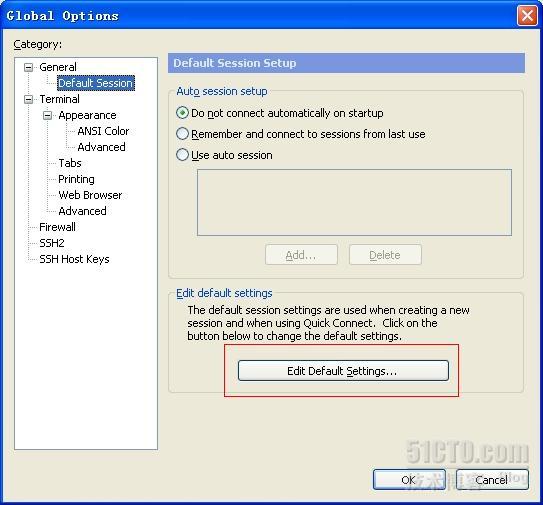Select Terminal in the category tree
The width and height of the screenshot is (543, 505).
click(x=59, y=99)
